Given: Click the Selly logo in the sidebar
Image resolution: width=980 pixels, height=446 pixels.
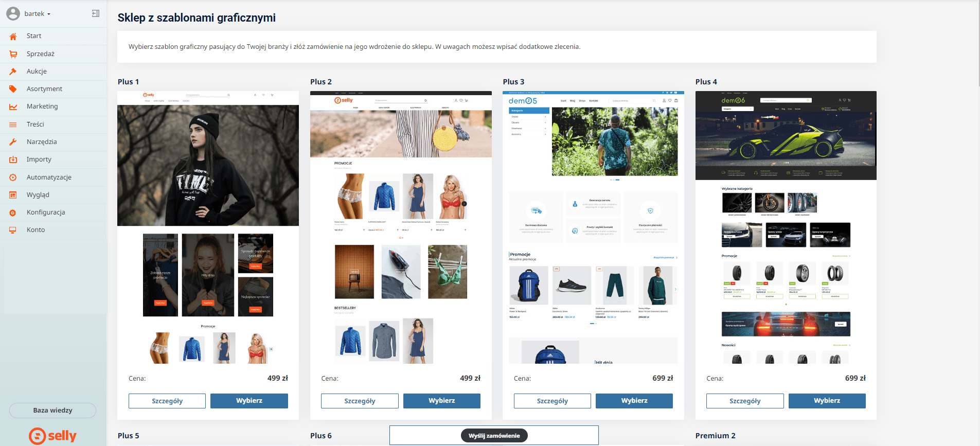Looking at the screenshot, I should tap(52, 436).
